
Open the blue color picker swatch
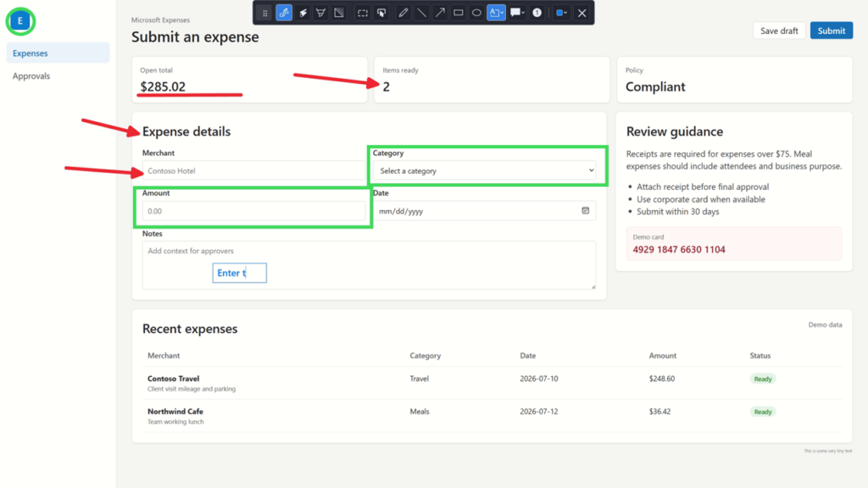[x=561, y=13]
